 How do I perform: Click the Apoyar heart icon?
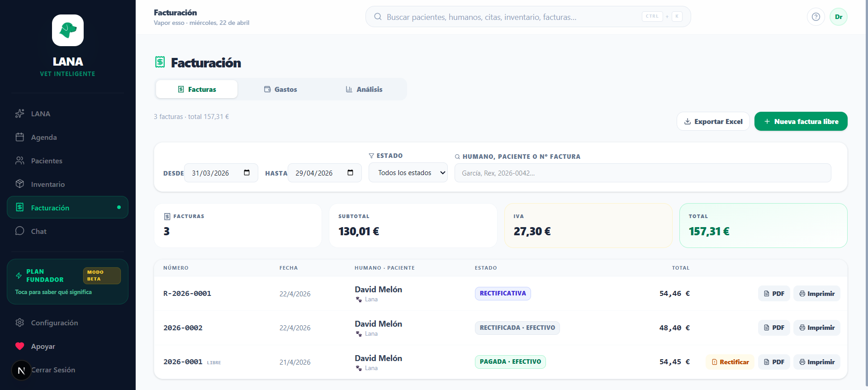coord(20,346)
